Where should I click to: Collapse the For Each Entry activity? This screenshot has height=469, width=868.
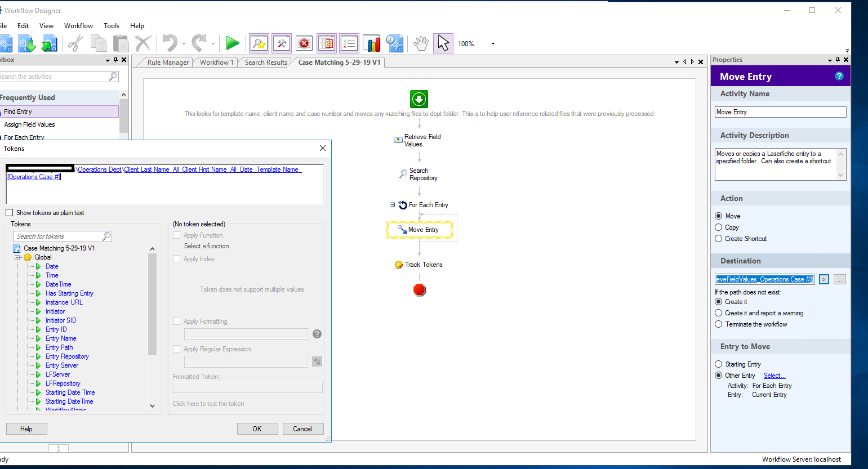(x=392, y=205)
